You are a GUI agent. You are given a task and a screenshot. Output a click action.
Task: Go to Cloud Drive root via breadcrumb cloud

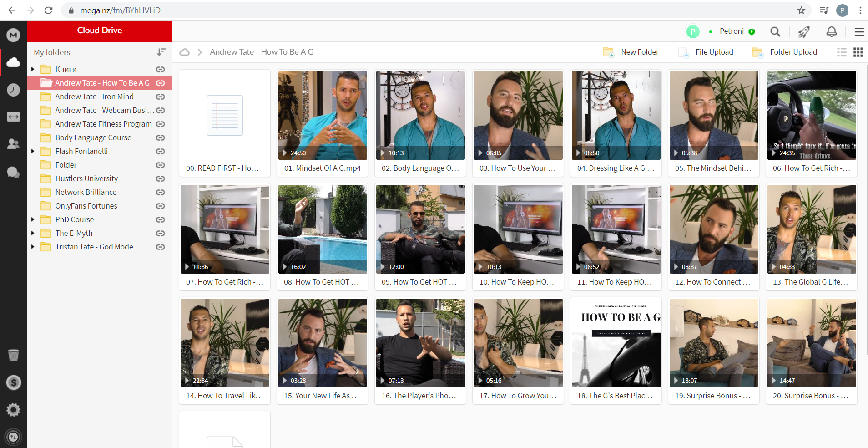(184, 52)
